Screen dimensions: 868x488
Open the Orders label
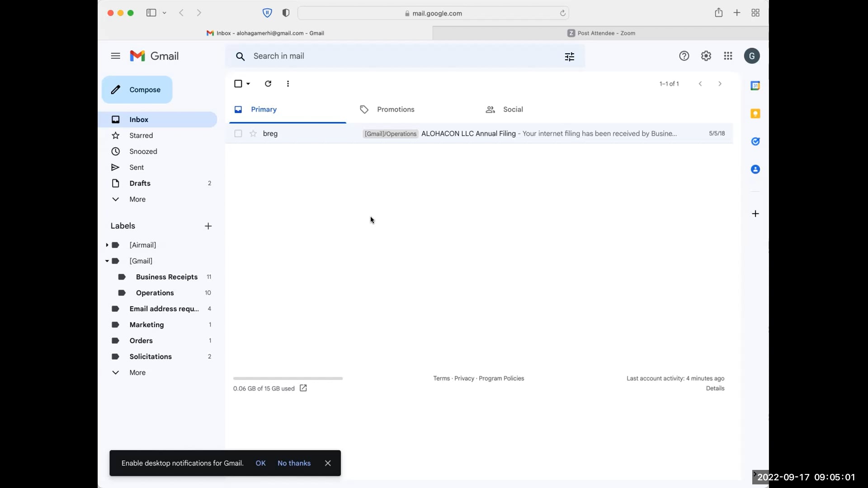click(157, 341)
